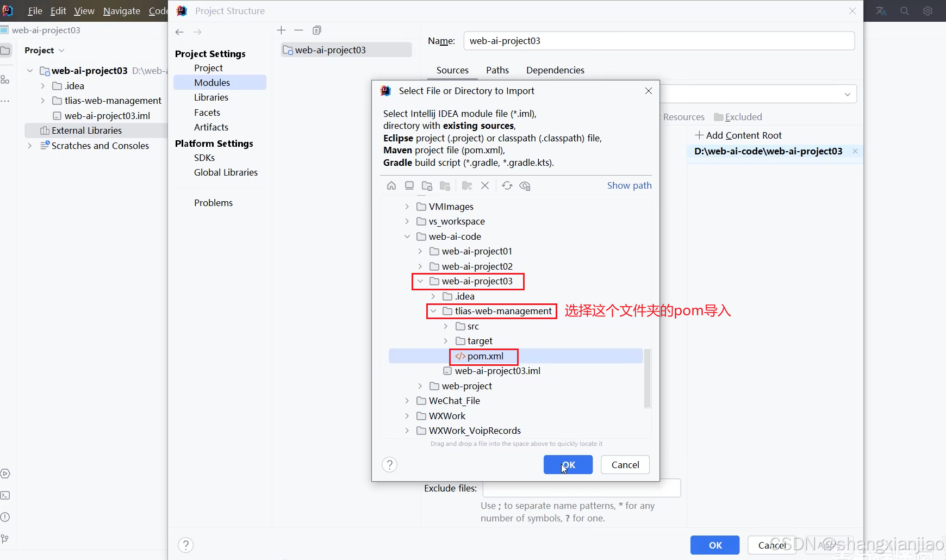
Task: Click the New Directory icon in file chooser
Action: [x=467, y=186]
